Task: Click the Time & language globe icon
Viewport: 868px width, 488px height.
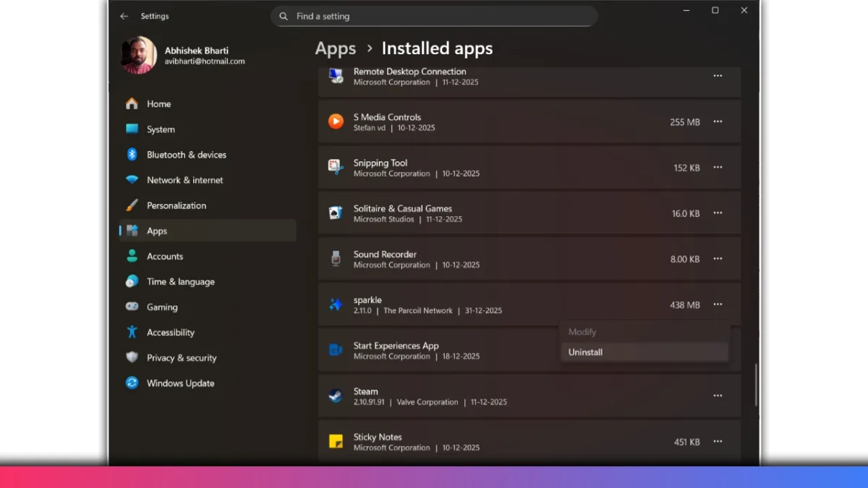Action: [x=132, y=281]
